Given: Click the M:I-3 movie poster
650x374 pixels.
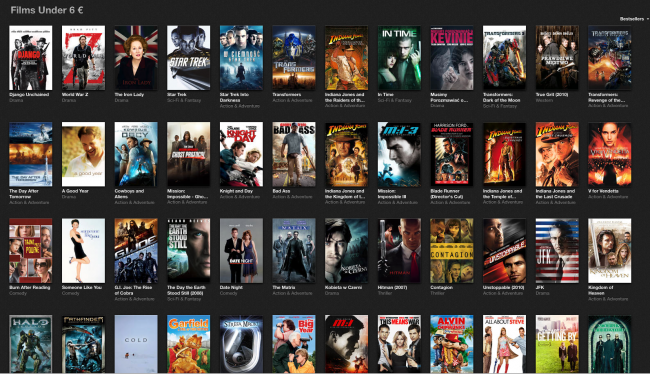Looking at the screenshot, I should tap(399, 154).
